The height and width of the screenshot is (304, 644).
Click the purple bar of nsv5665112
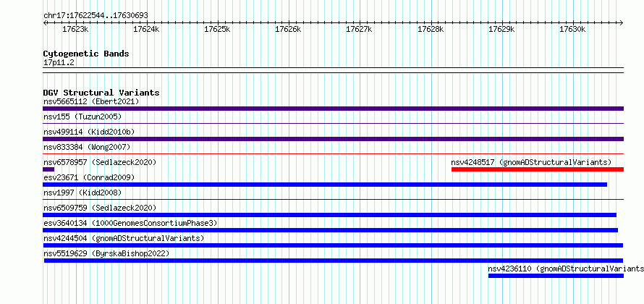(x=333, y=109)
